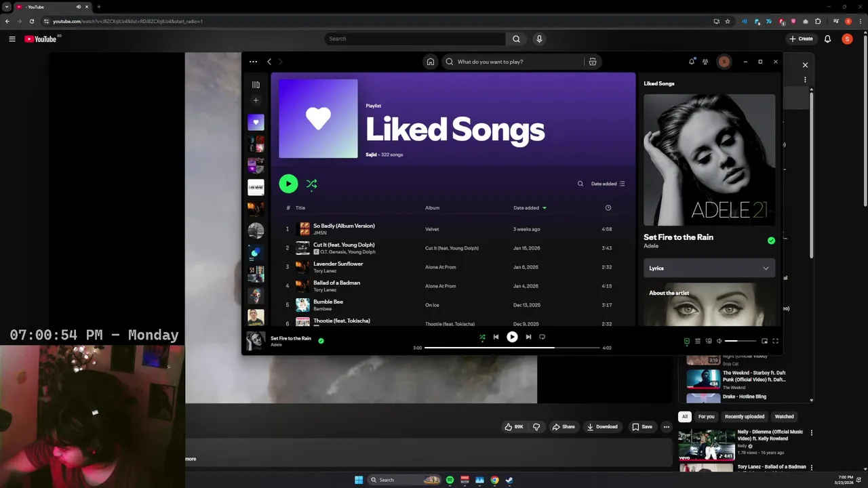The width and height of the screenshot is (868, 488).
Task: Open options menu for Nelly - Dilemma video
Action: pos(811,432)
